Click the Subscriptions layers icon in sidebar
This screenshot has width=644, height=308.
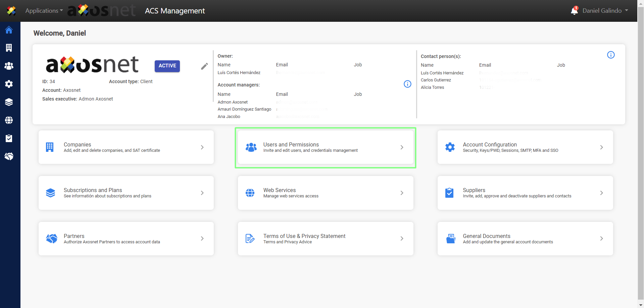[x=9, y=102]
